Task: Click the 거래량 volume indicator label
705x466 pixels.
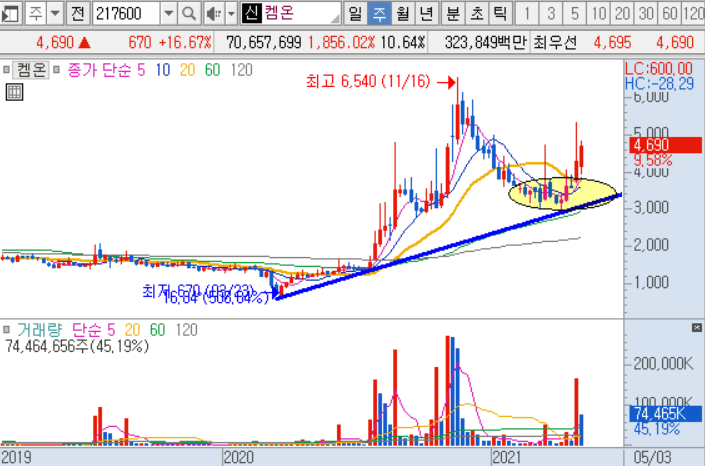Action: (x=39, y=330)
